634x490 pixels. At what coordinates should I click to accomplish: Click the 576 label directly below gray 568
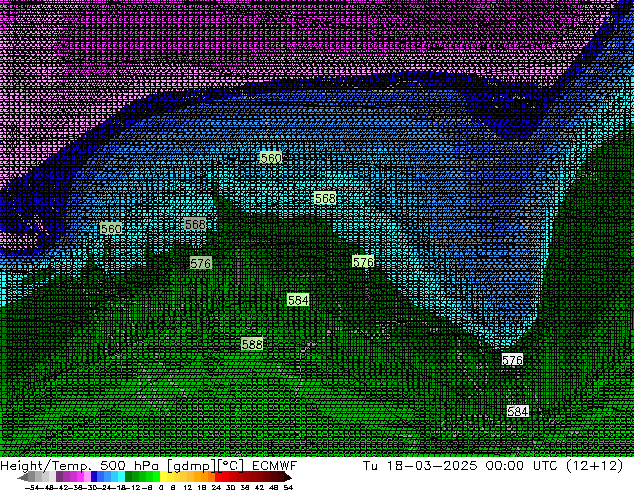(201, 264)
